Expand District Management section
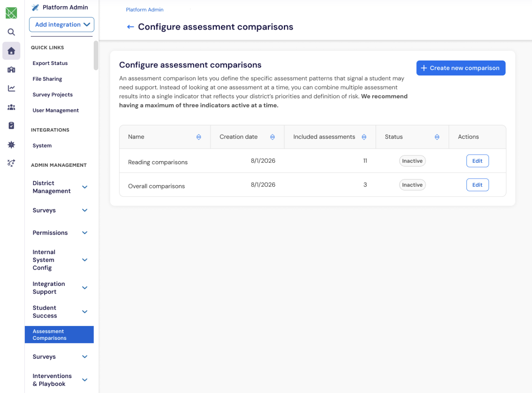532x393 pixels. (x=85, y=187)
